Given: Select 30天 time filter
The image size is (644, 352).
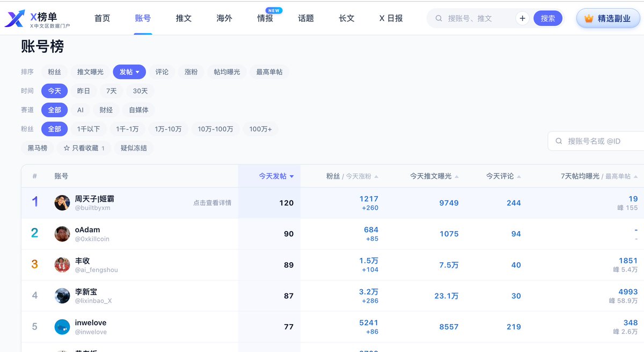Looking at the screenshot, I should coord(140,91).
